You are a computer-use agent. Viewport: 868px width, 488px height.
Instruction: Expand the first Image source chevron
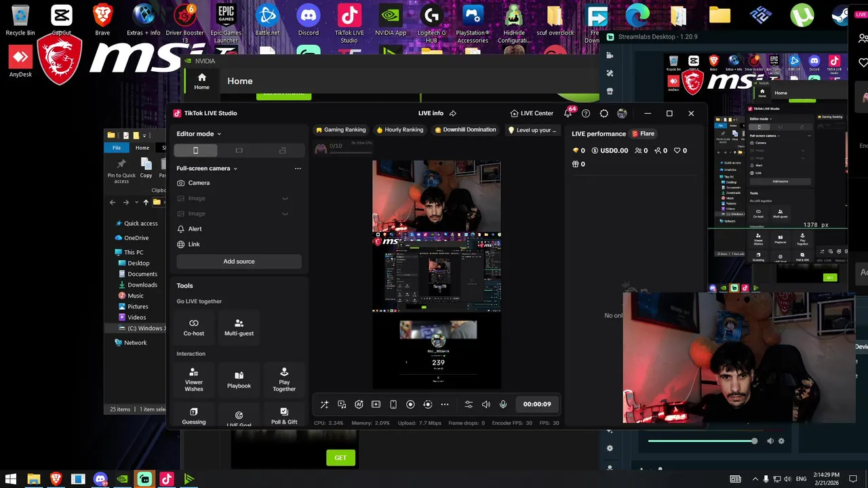click(285, 199)
